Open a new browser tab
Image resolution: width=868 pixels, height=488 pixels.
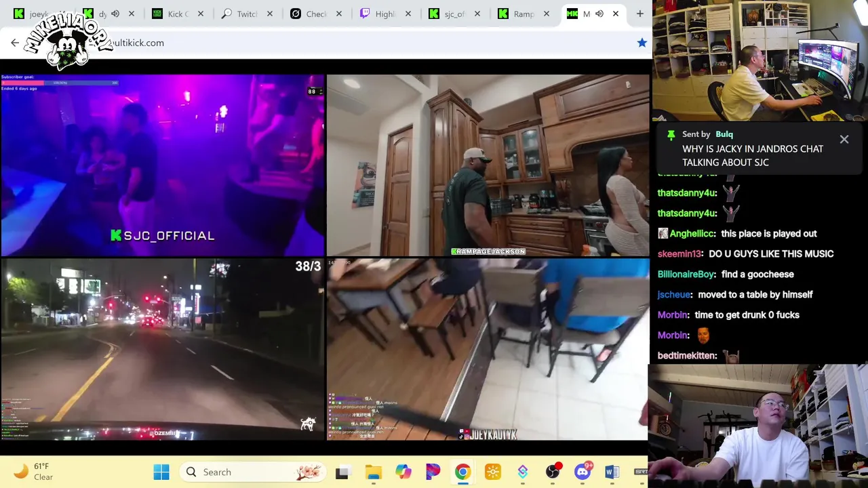(x=639, y=14)
